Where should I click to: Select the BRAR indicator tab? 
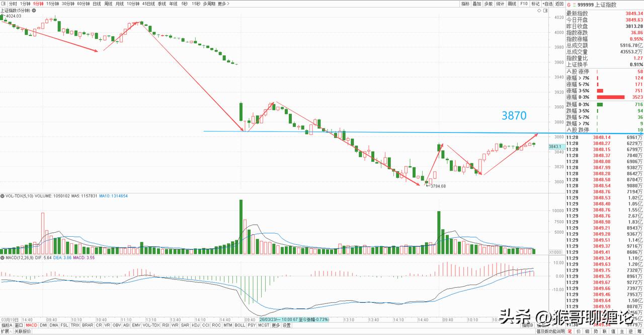pyautogui.click(x=88, y=325)
